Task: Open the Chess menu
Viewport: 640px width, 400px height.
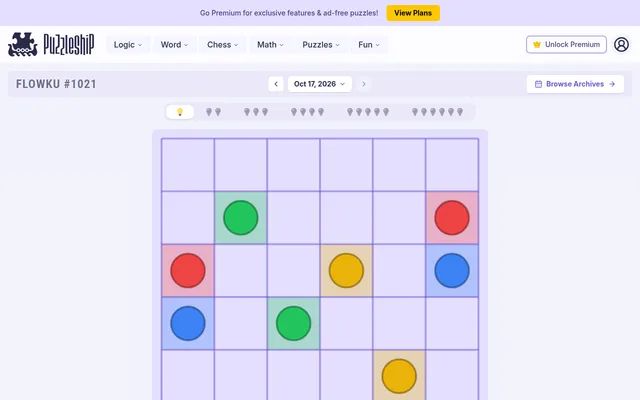Action: point(222,44)
